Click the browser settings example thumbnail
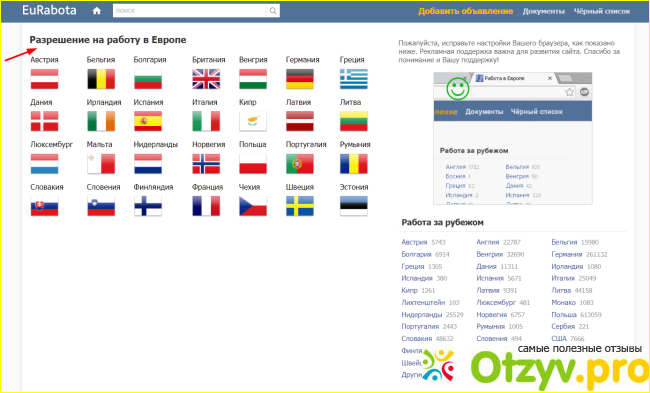Screen dimensions: 650x393 pos(513,138)
